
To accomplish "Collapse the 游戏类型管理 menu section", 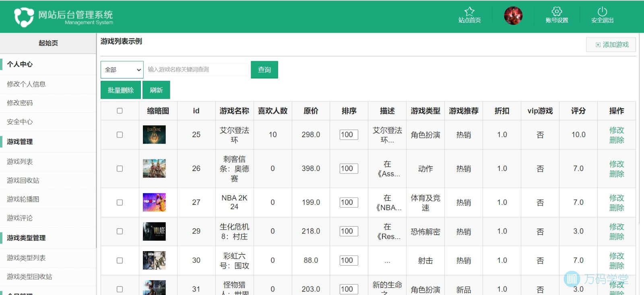I will click(x=48, y=238).
